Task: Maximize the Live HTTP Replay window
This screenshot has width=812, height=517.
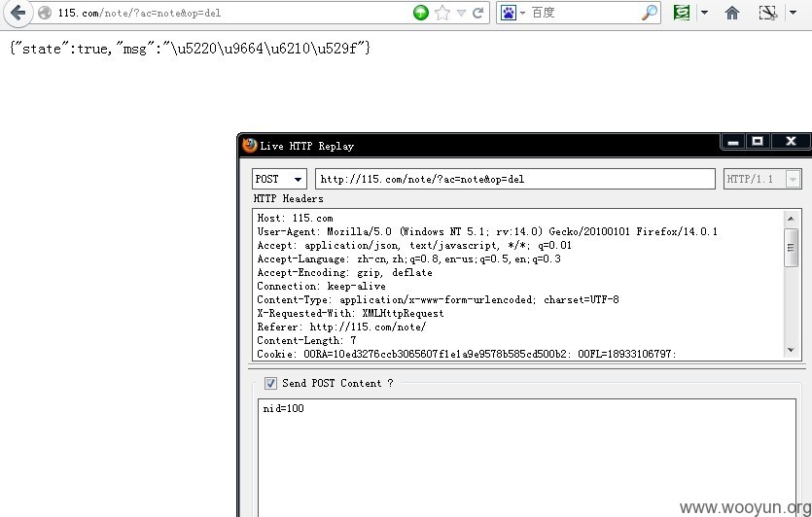Action: (x=758, y=141)
